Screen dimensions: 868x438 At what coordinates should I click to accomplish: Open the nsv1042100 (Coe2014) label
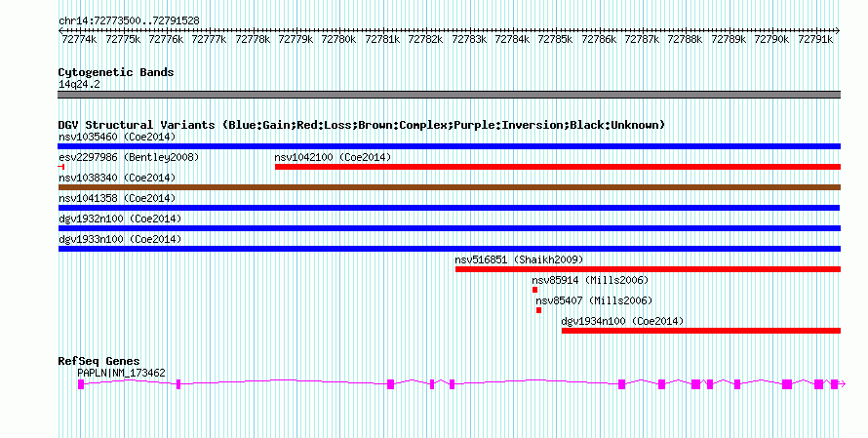point(333,157)
